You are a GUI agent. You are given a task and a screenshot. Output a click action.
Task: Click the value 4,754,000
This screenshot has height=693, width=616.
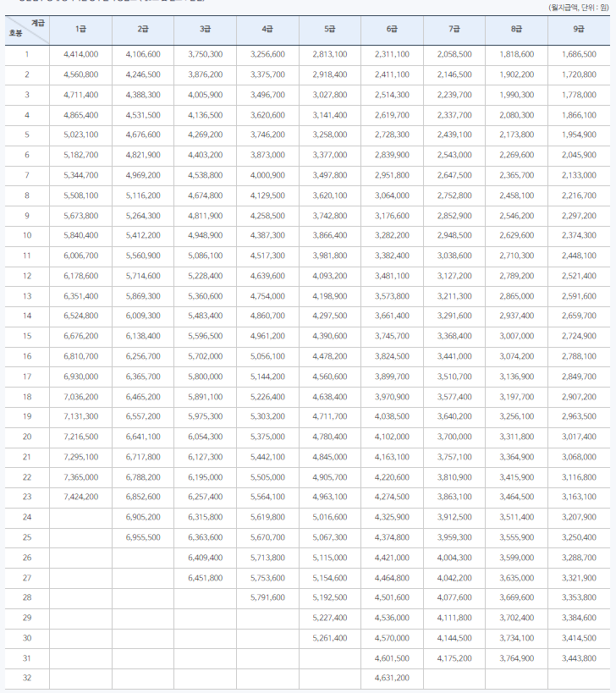pyautogui.click(x=267, y=296)
